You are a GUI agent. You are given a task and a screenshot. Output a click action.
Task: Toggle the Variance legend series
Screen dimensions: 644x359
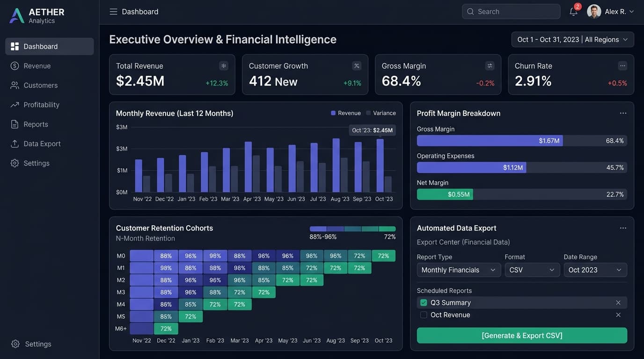click(381, 113)
